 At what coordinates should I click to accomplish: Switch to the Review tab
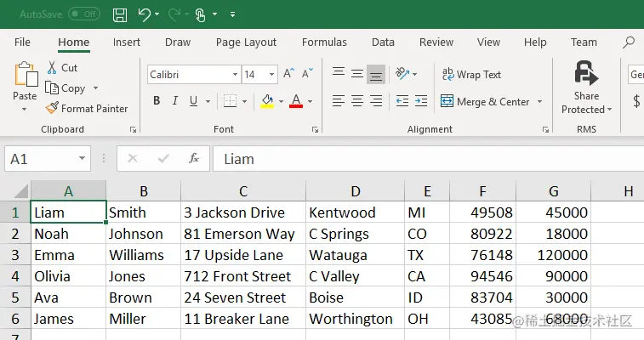click(x=436, y=42)
